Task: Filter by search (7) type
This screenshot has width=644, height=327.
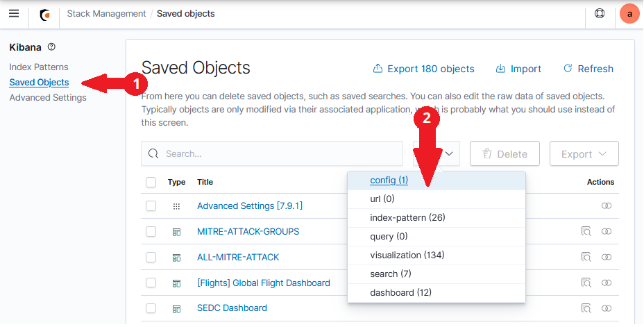Action: tap(437, 274)
